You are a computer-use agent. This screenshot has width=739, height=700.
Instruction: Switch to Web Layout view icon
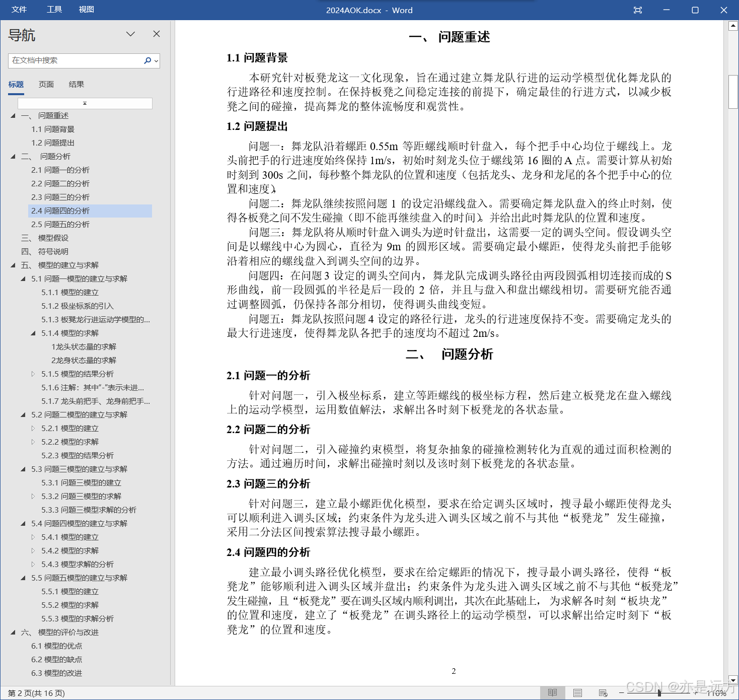click(603, 693)
